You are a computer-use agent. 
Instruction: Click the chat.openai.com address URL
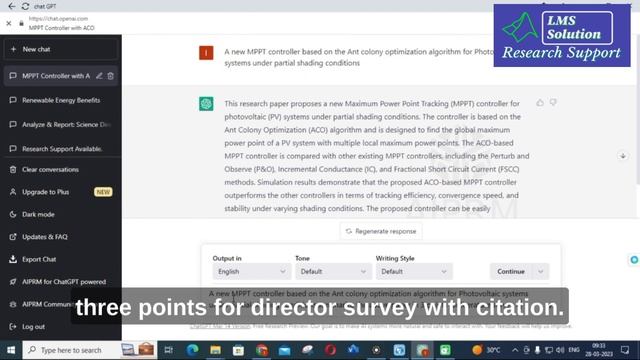(58, 19)
